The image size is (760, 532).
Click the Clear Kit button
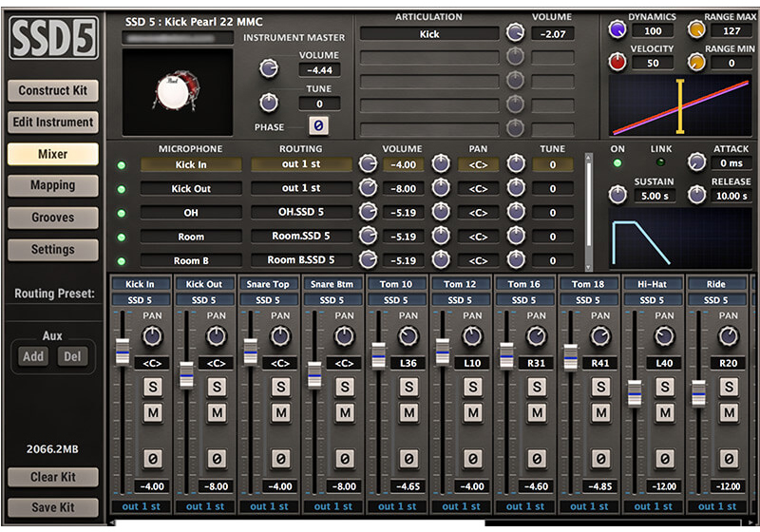(x=53, y=477)
